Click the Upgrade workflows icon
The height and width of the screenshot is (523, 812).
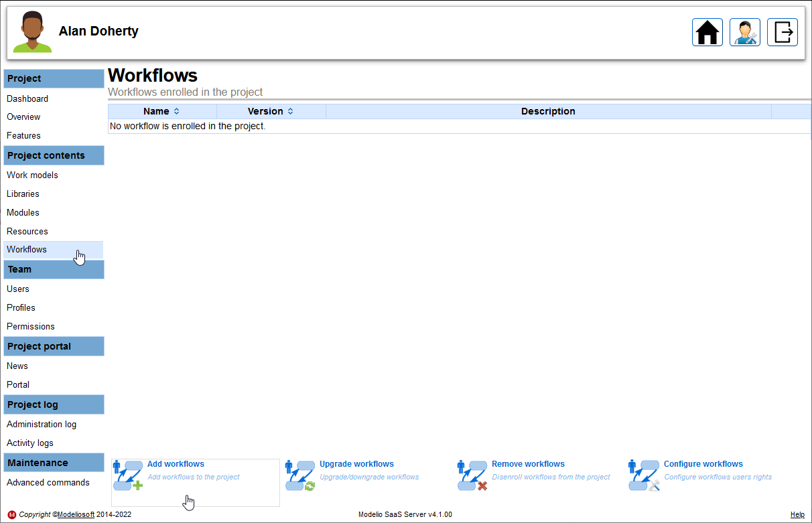pyautogui.click(x=300, y=475)
